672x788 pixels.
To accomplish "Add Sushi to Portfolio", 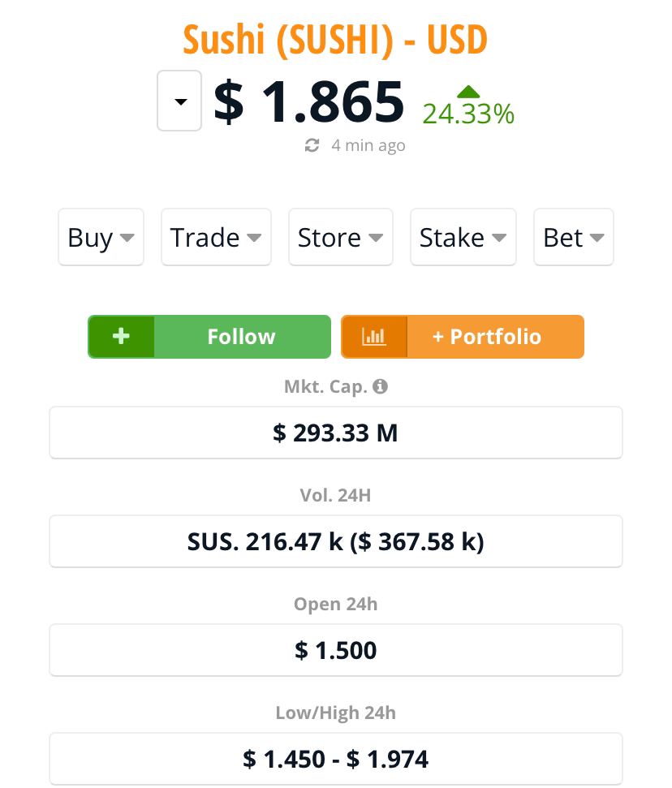I will [463, 336].
